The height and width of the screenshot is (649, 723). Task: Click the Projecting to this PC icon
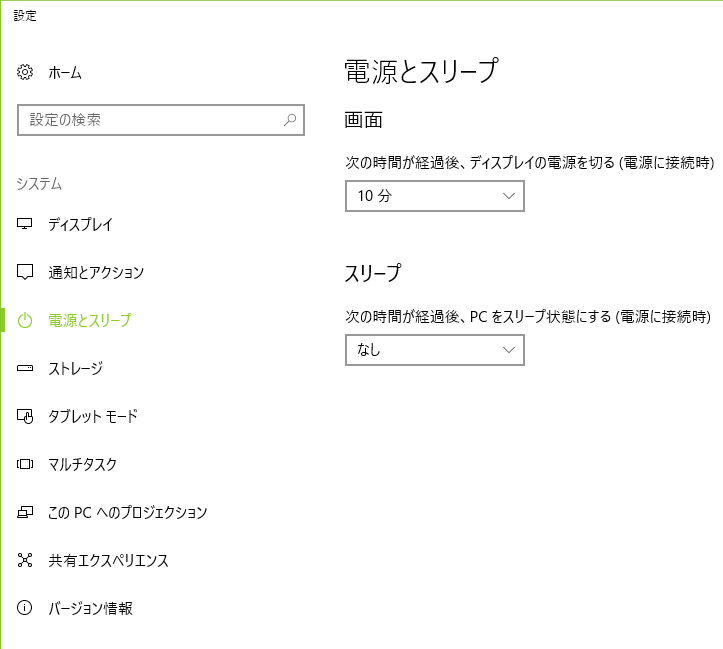click(x=25, y=512)
